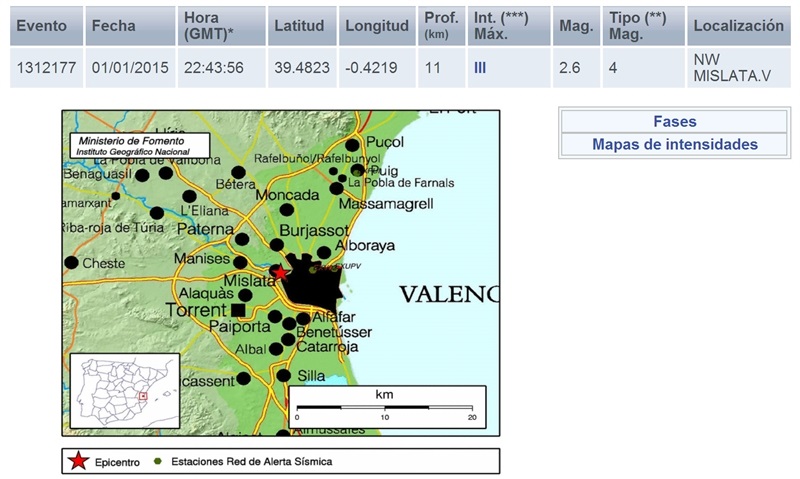
Task: Click the Localización column header
Action: [x=738, y=25]
